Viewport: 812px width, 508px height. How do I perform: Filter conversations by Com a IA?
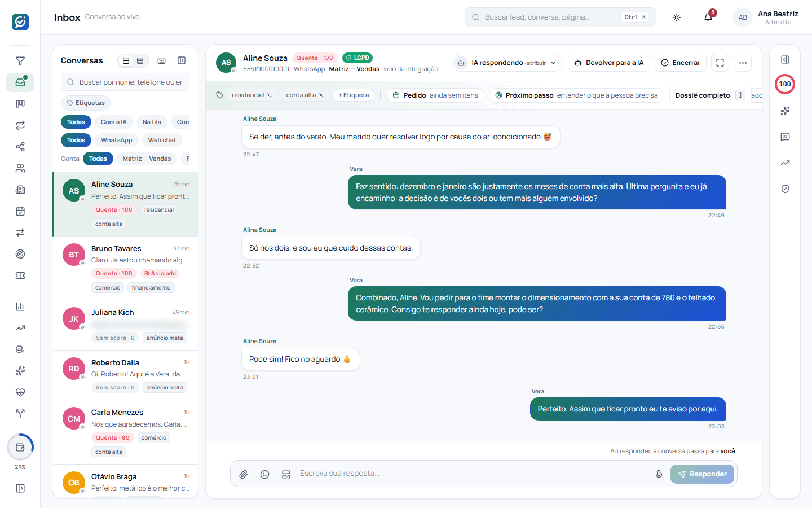(114, 122)
